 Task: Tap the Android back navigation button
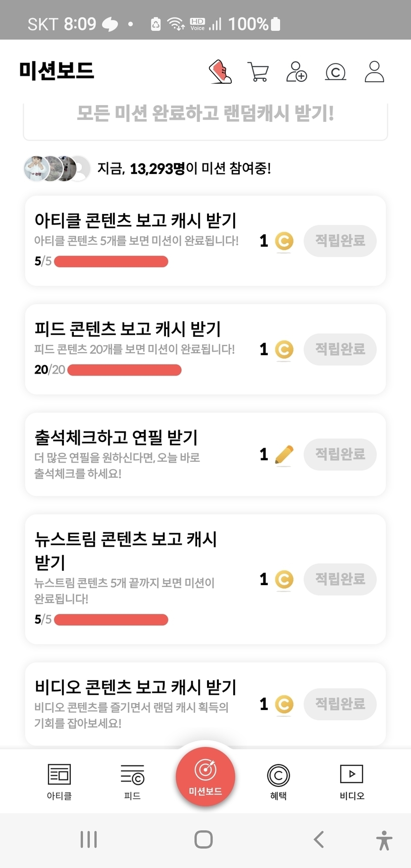(319, 839)
